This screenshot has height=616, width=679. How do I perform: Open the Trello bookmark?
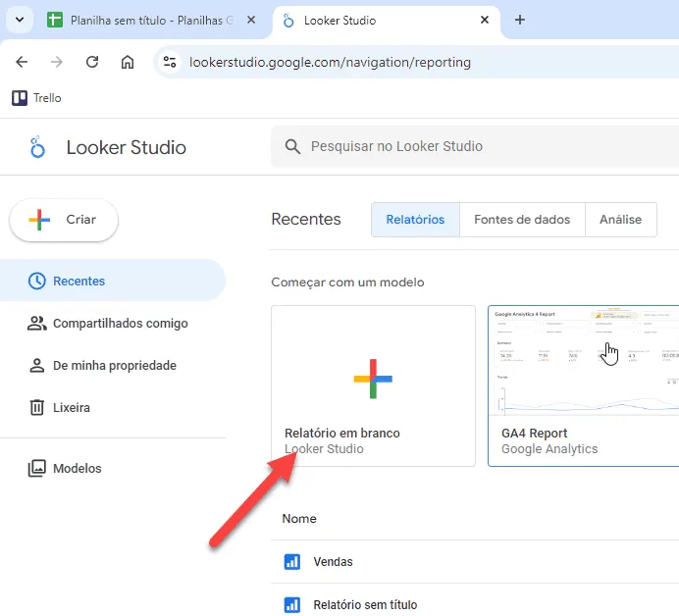pyautogui.click(x=37, y=98)
